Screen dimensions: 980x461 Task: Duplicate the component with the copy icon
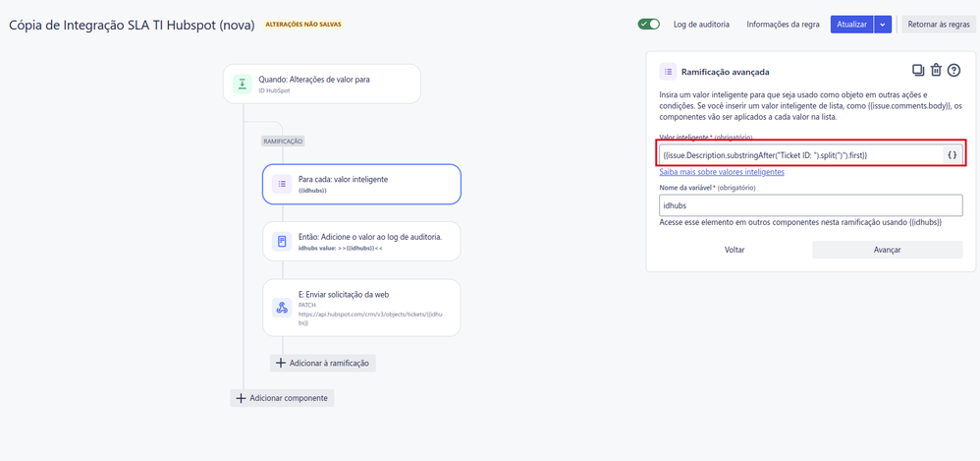(x=918, y=70)
